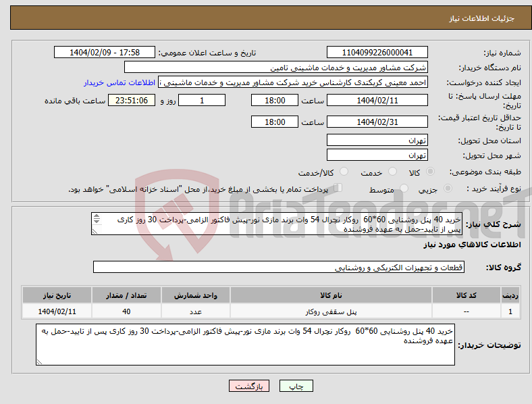
Task: Click the price validity hour field
Action: 275,122
